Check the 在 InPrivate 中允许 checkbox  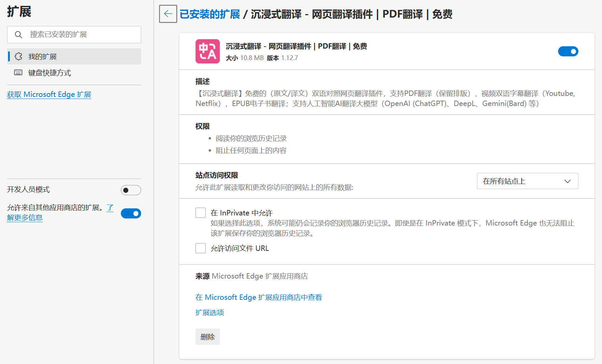(201, 213)
